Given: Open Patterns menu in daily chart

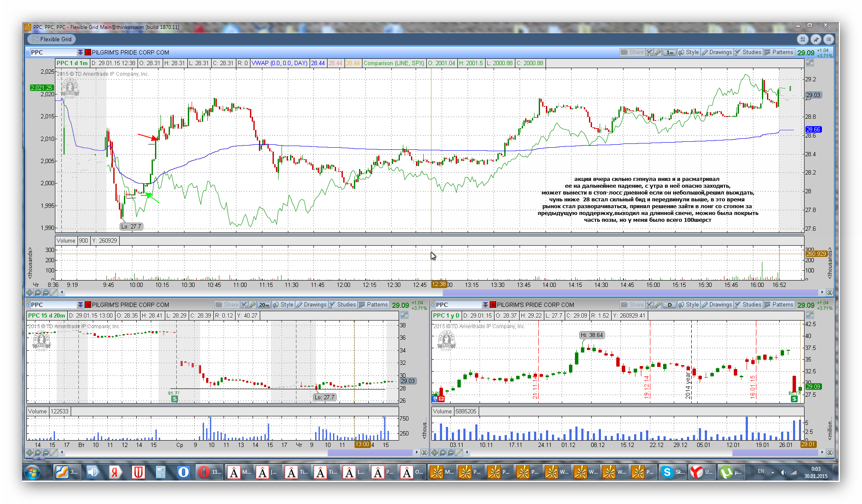Looking at the screenshot, I should click(x=779, y=305).
